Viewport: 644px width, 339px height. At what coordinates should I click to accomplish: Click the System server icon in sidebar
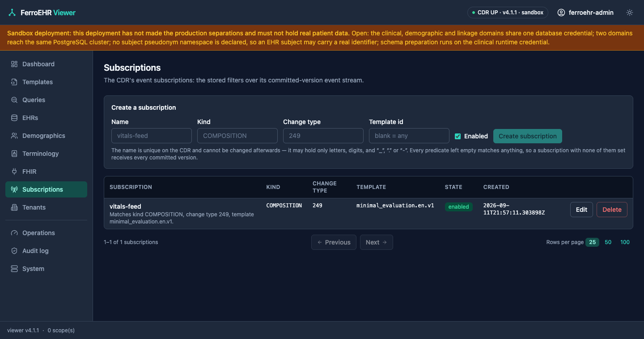[14, 269]
